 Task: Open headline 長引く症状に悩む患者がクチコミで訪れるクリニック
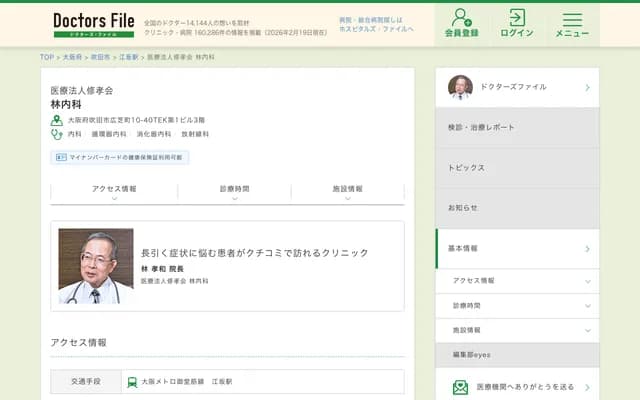click(x=255, y=253)
